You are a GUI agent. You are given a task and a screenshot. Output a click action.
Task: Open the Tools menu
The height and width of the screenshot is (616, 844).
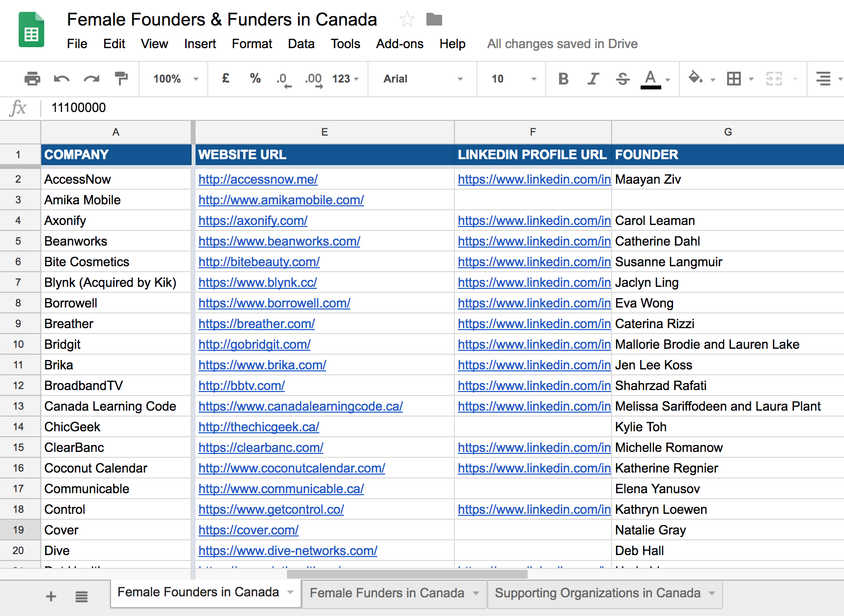(345, 44)
